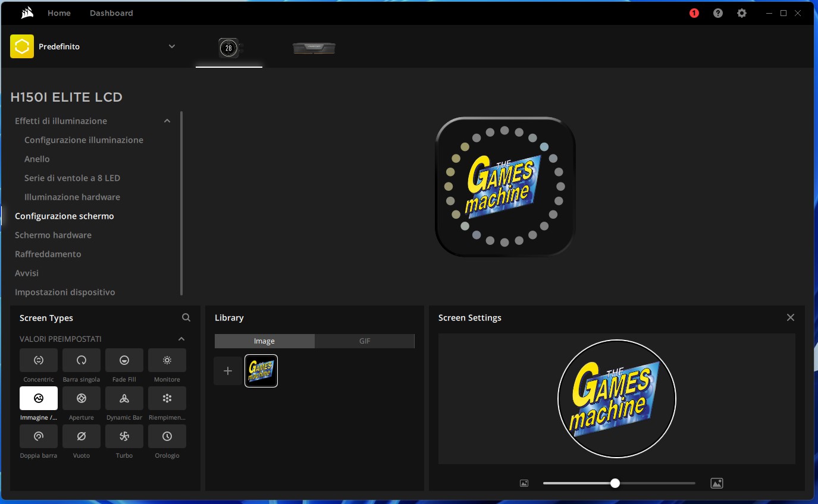The width and height of the screenshot is (818, 504).
Task: Click the sidebar vertical scrollbar
Action: (x=181, y=203)
